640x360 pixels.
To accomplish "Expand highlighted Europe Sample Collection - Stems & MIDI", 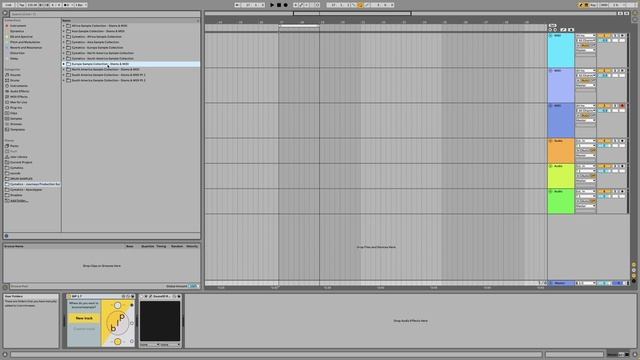I will (64, 64).
